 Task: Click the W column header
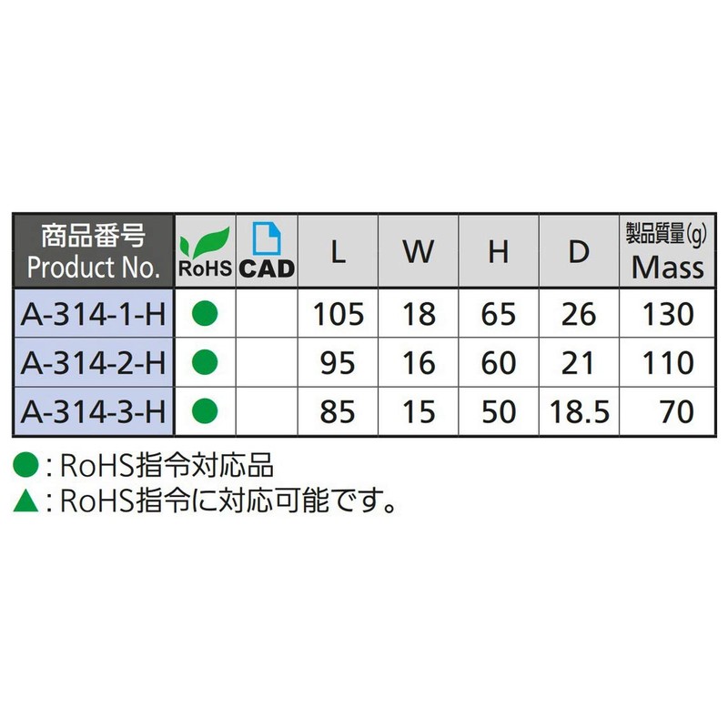pyautogui.click(x=418, y=252)
